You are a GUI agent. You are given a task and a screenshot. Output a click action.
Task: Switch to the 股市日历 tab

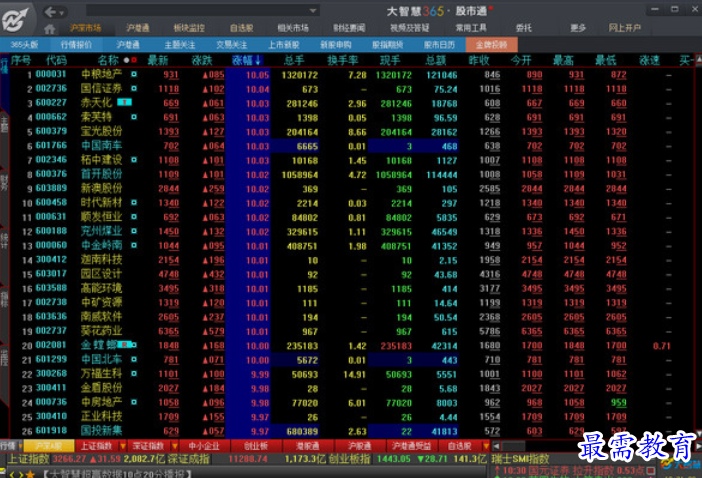pos(439,45)
